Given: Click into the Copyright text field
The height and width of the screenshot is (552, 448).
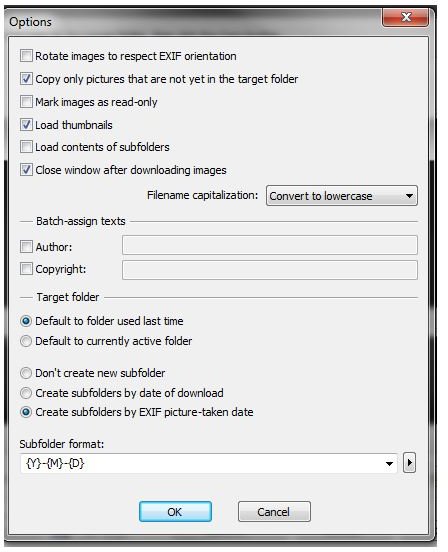Looking at the screenshot, I should (x=270, y=270).
